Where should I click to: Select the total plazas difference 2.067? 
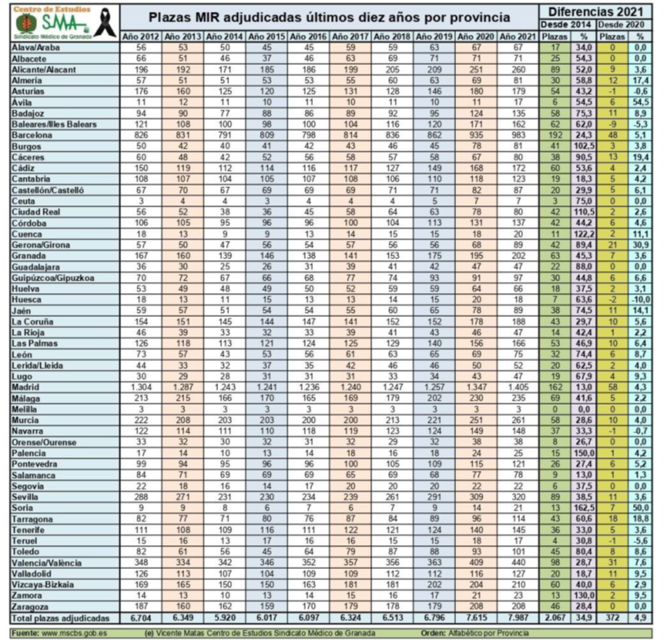point(555,618)
